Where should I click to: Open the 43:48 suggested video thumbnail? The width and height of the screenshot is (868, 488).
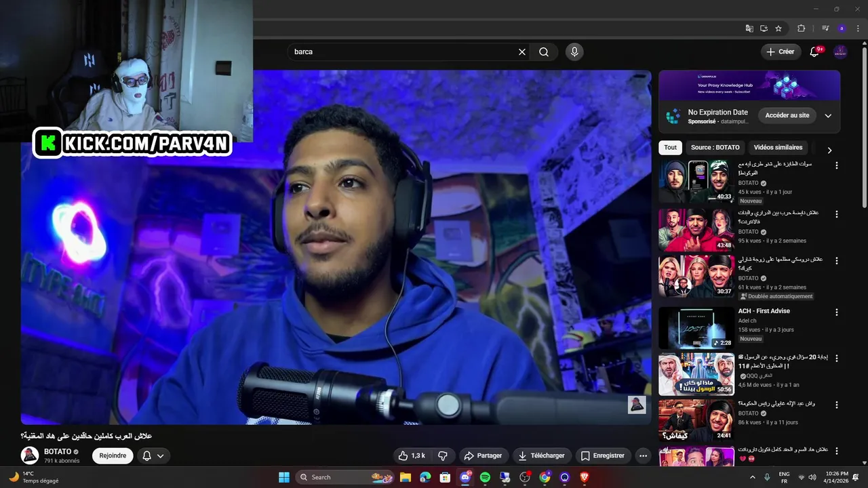pyautogui.click(x=696, y=230)
